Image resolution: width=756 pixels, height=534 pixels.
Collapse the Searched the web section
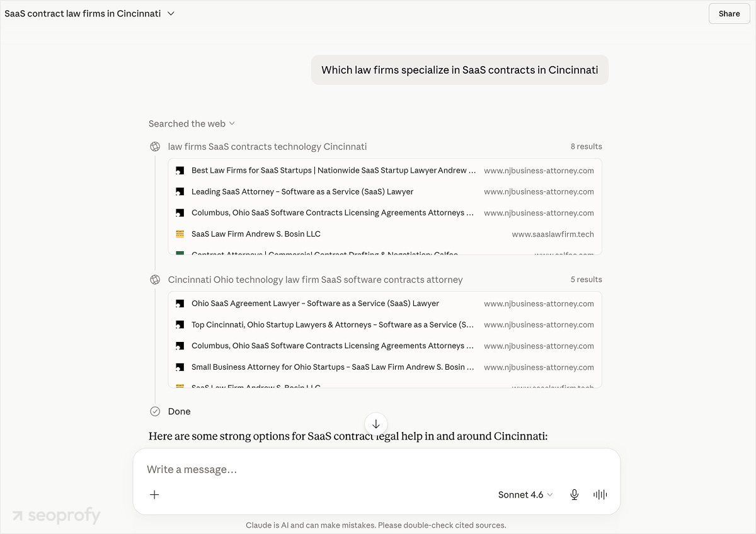pos(192,123)
